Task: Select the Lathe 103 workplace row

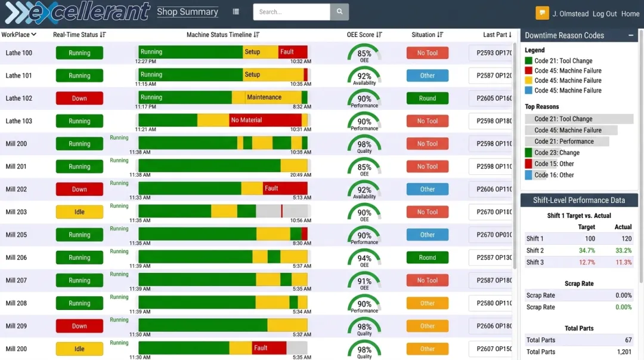Action: coord(256,121)
